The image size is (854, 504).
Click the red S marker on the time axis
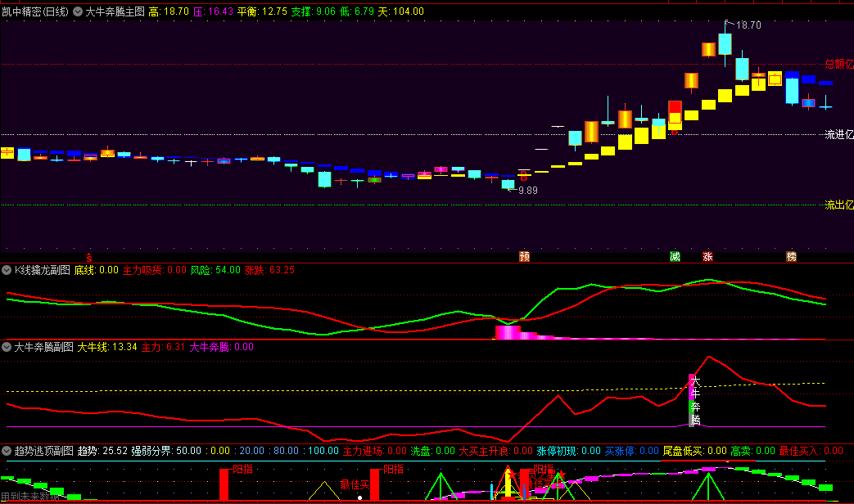pos(89,258)
